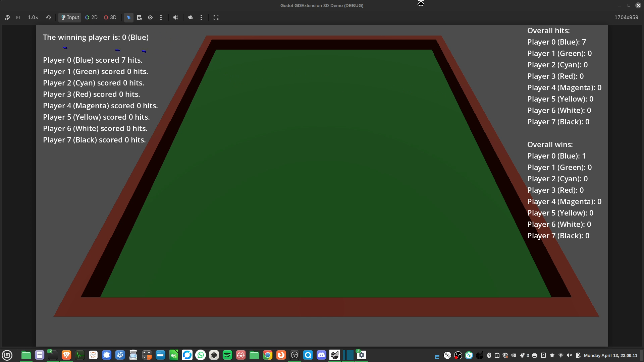Choose the list select mode icon
644x362 pixels.
(140, 17)
